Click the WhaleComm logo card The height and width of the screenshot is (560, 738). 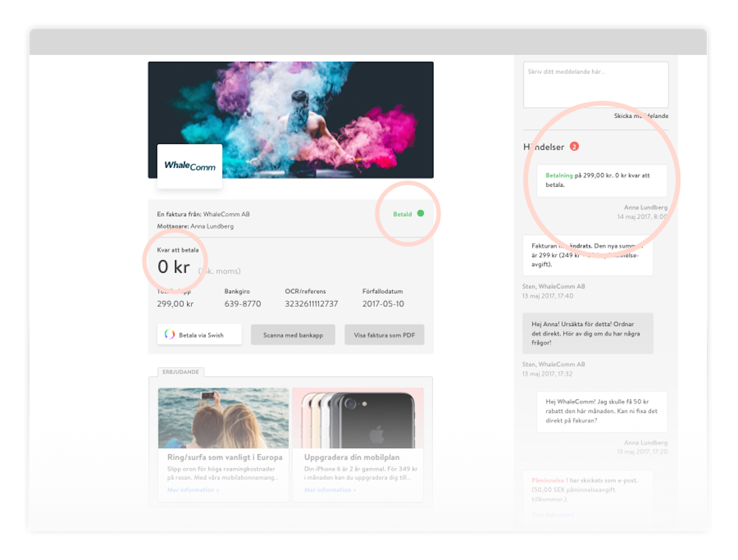pyautogui.click(x=189, y=166)
